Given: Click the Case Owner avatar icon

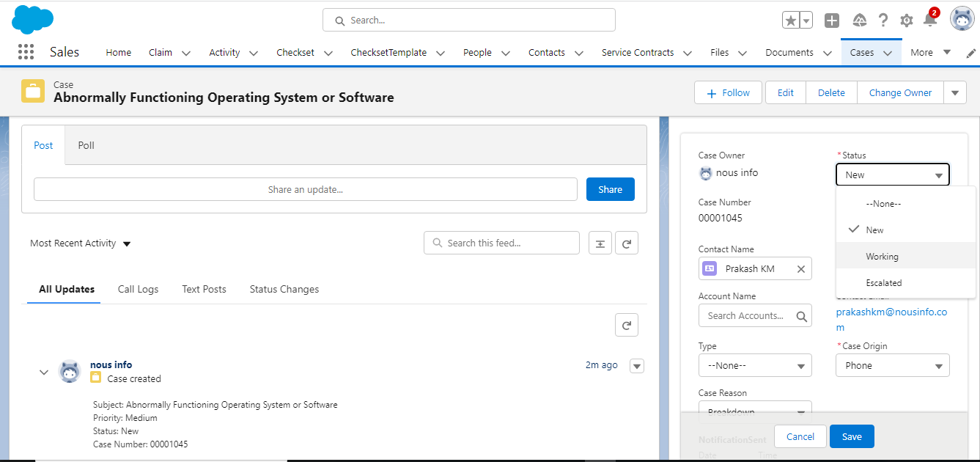Looking at the screenshot, I should point(706,174).
